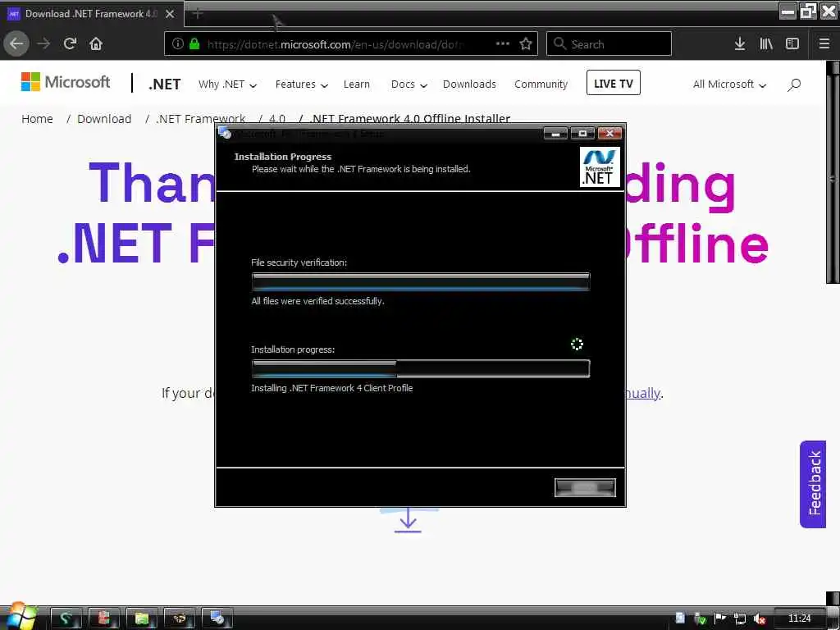Open the browser Library menu
This screenshot has height=630, width=840.
coord(766,44)
